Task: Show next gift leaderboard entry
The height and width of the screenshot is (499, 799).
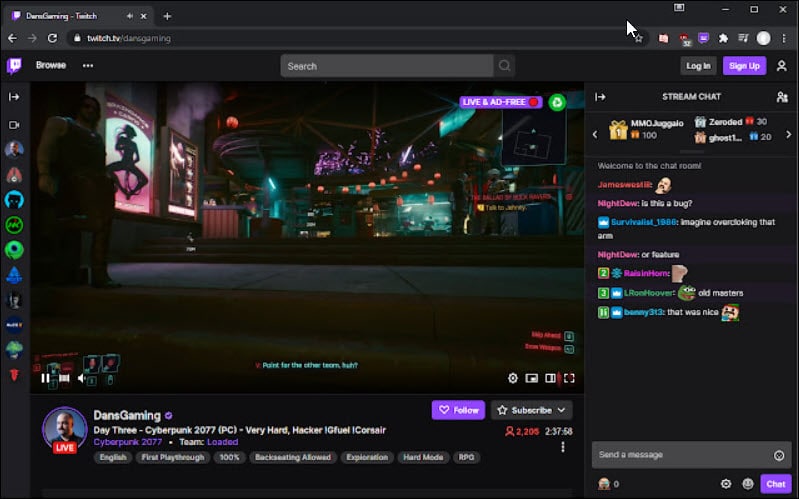Action: (x=788, y=135)
